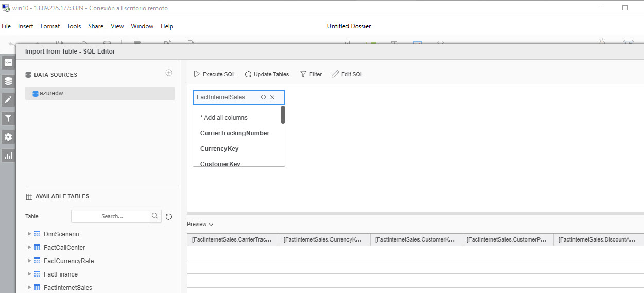Screen dimensions: 644x293
Task: Open the filter panel in left sidebar
Action: pyautogui.click(x=8, y=118)
